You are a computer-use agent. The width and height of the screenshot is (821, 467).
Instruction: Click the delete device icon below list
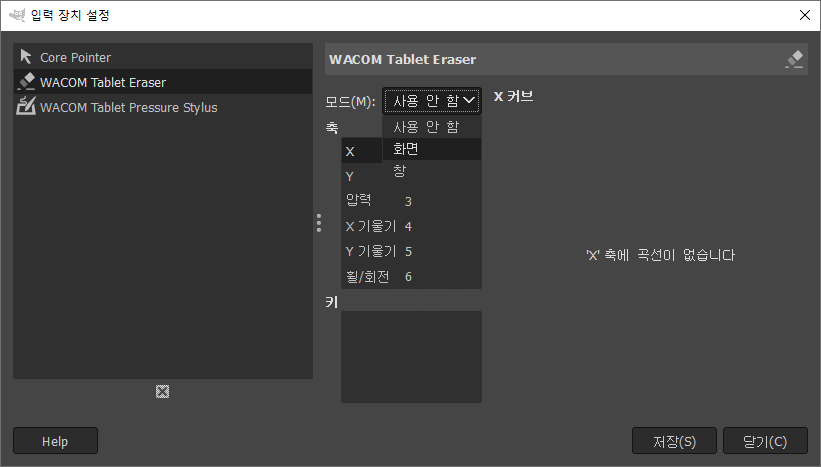(x=162, y=392)
